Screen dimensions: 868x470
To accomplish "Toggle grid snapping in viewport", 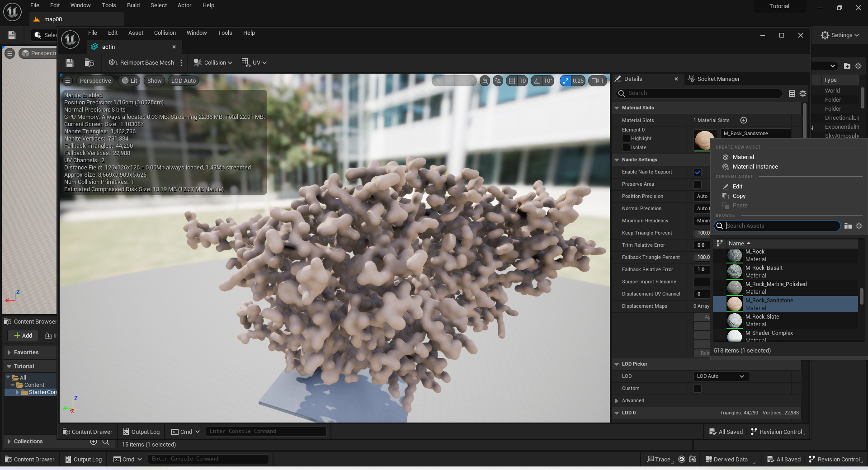I will (512, 81).
